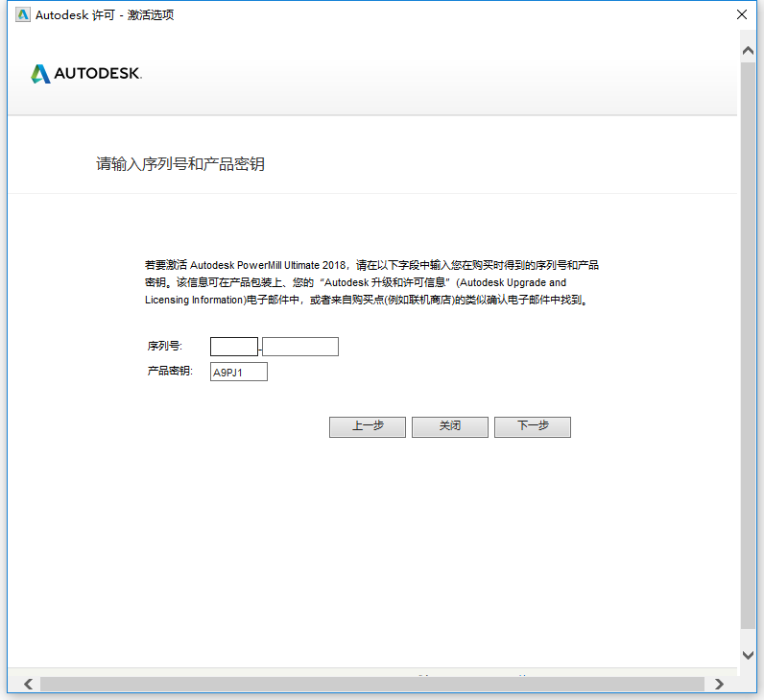The image size is (764, 700).
Task: Go back with the 上一步 button
Action: (368, 427)
